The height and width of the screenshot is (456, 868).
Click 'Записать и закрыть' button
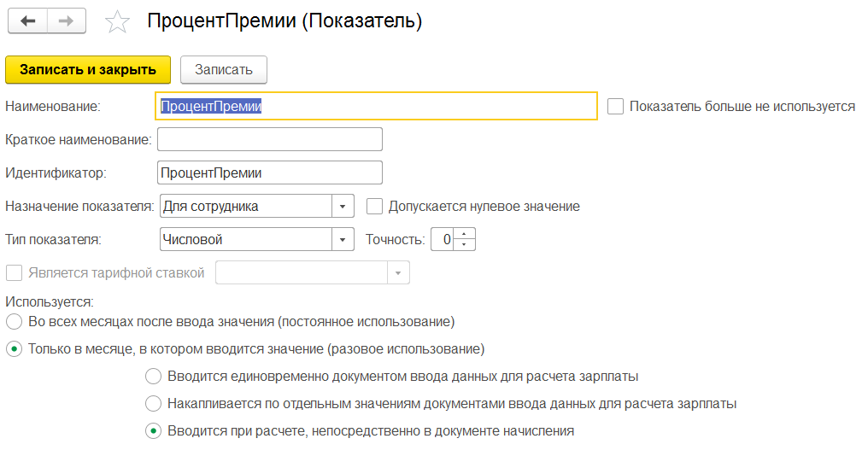(88, 70)
